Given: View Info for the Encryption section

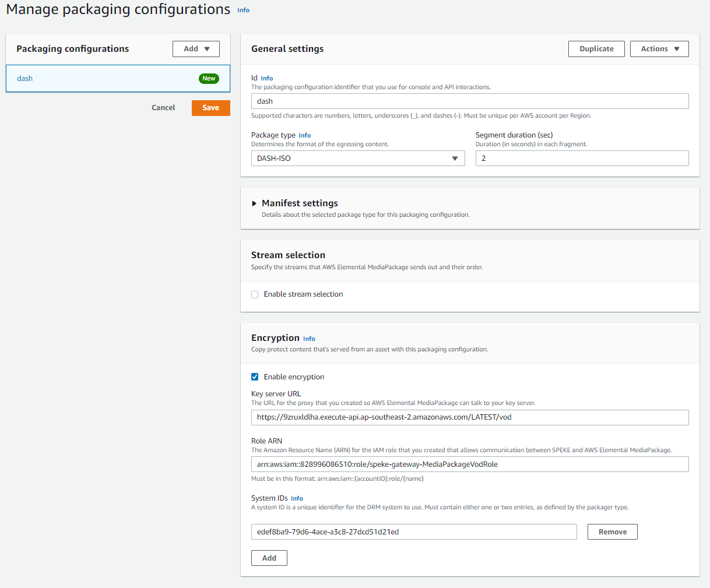Looking at the screenshot, I should [x=309, y=339].
